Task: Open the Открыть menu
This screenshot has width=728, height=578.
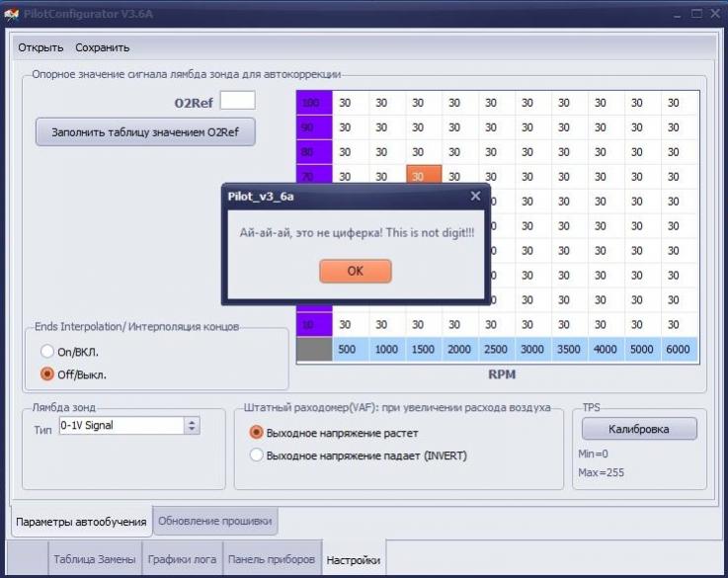Action: coord(40,47)
